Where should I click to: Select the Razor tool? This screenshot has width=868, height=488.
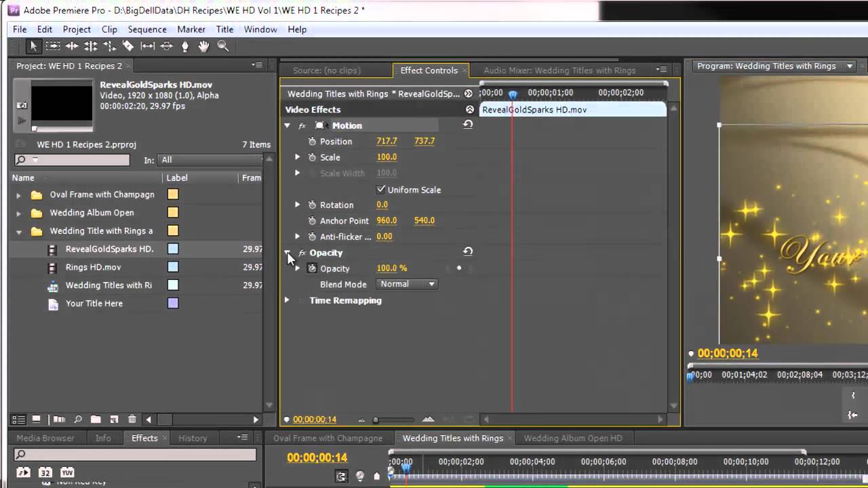[128, 46]
